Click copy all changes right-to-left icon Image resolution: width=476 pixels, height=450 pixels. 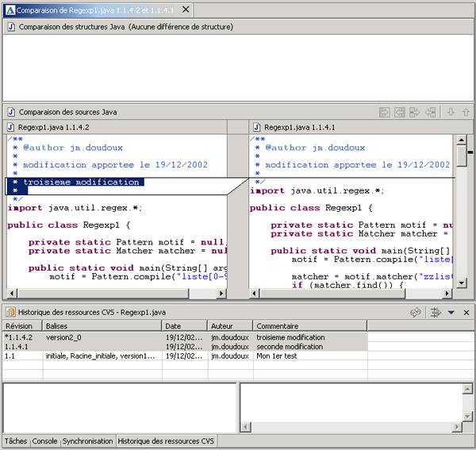pyautogui.click(x=399, y=113)
